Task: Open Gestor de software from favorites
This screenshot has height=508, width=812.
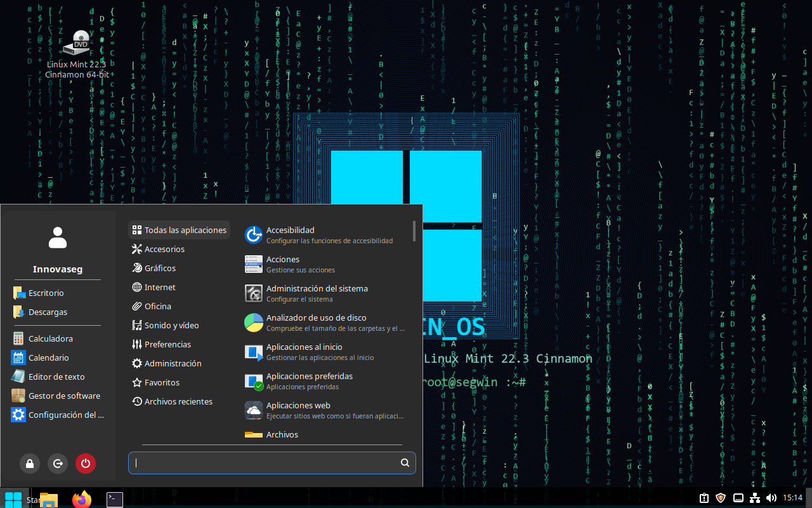Action: (57, 396)
